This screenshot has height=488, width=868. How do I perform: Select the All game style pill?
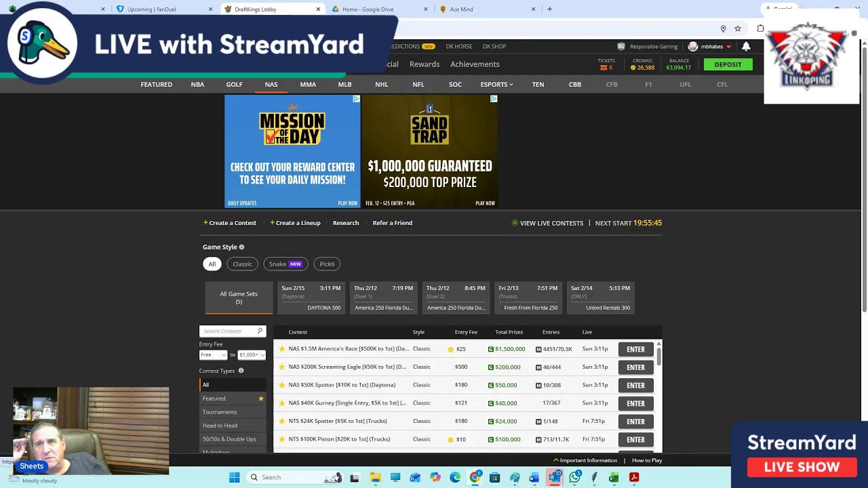[212, 264]
